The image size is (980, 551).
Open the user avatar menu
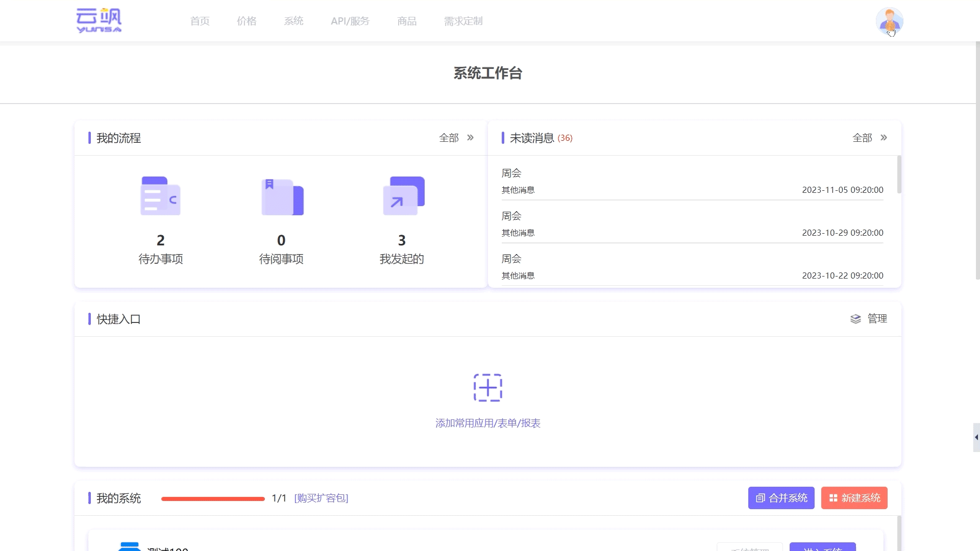889,21
